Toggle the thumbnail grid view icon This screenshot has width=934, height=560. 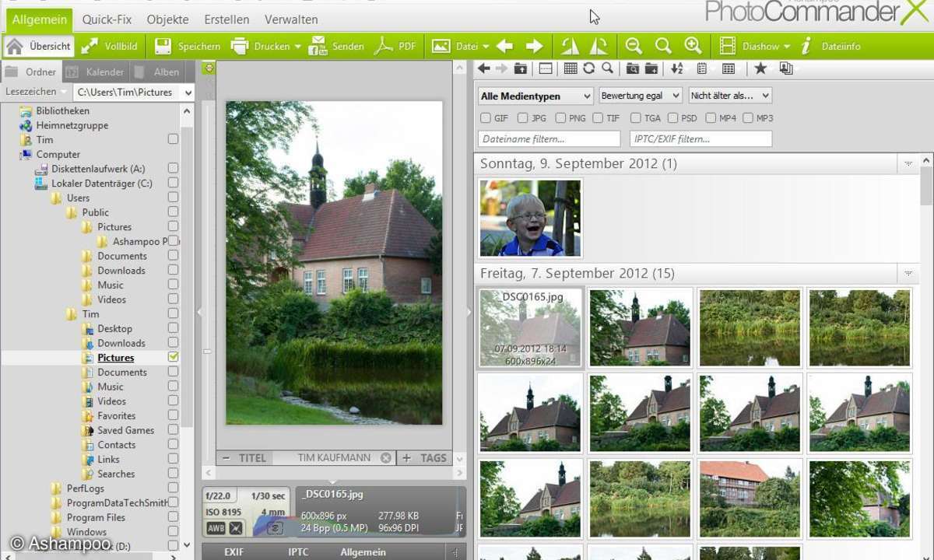click(x=571, y=68)
